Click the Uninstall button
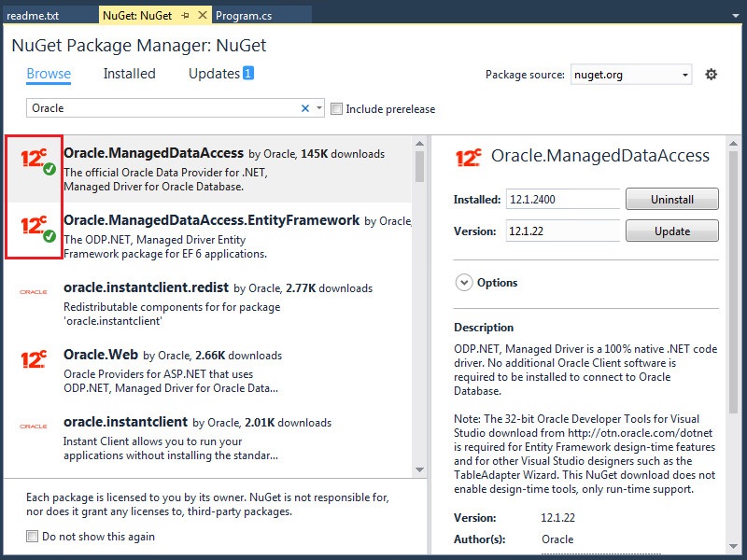The image size is (747, 560). point(671,199)
